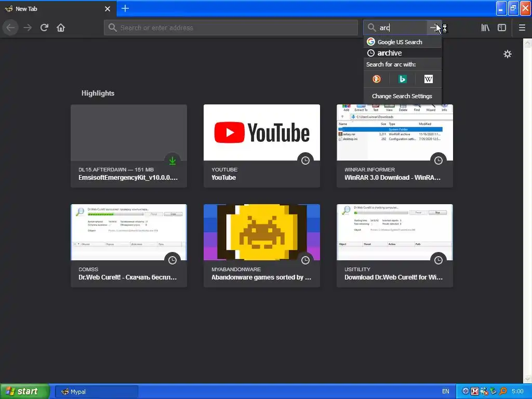Open the YouTube highlight thumbnail
532x399 pixels.
pos(262,132)
